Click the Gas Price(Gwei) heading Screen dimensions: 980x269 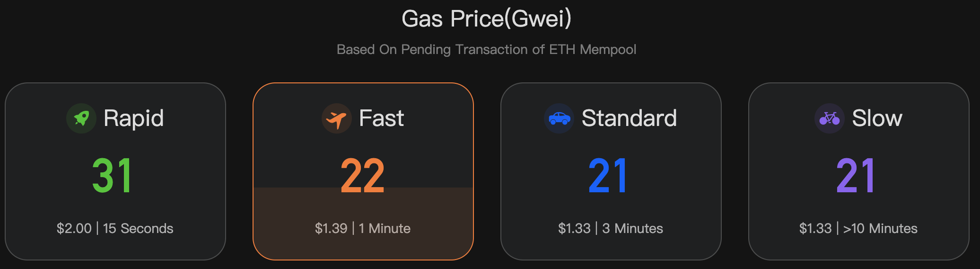[487, 19]
